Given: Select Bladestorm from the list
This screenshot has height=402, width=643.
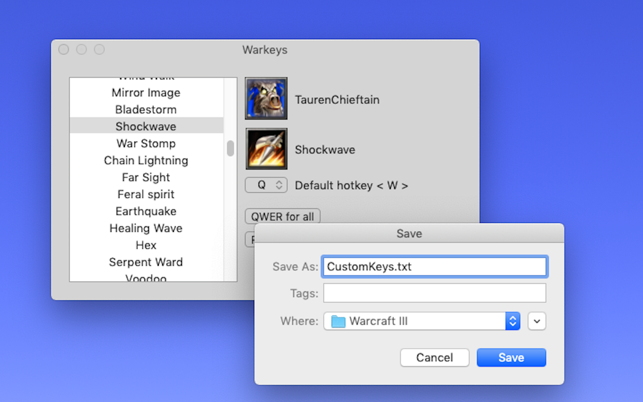Looking at the screenshot, I should click(146, 109).
